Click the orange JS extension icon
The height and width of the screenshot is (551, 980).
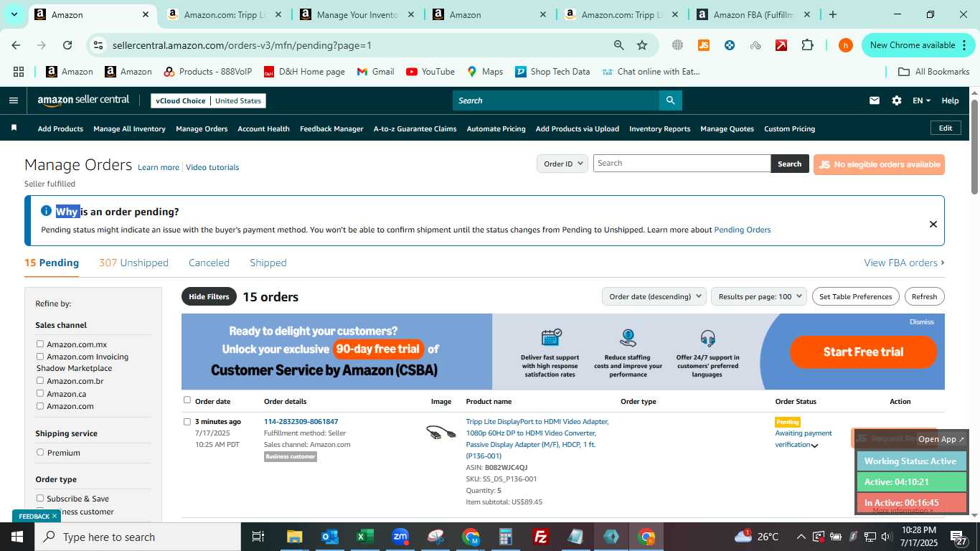pos(704,45)
